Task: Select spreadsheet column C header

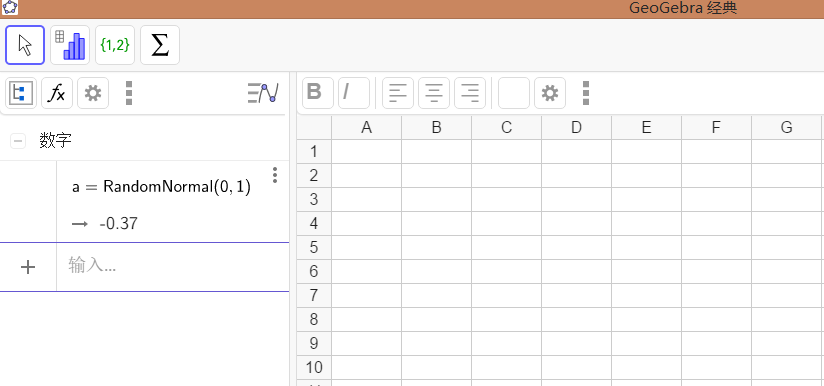Action: 506,128
